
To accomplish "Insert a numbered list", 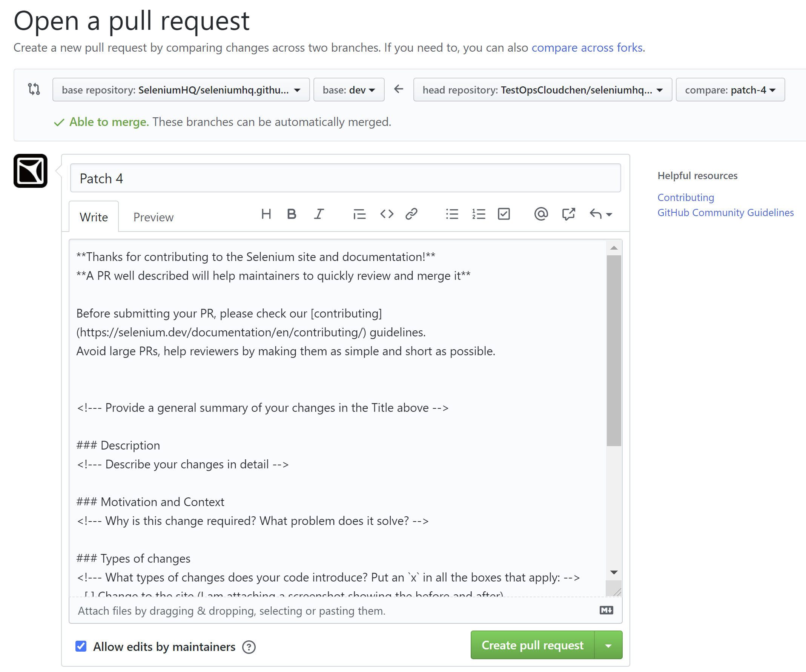I will pos(479,214).
